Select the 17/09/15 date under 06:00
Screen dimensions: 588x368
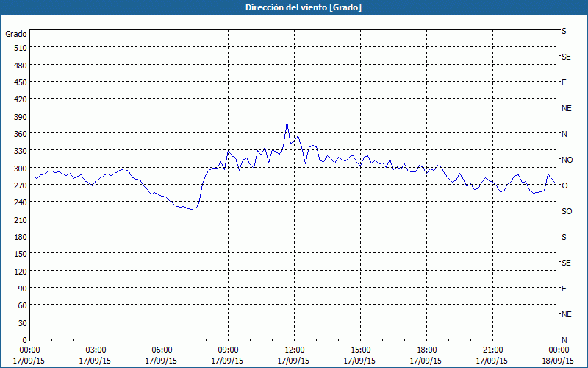pos(161,361)
